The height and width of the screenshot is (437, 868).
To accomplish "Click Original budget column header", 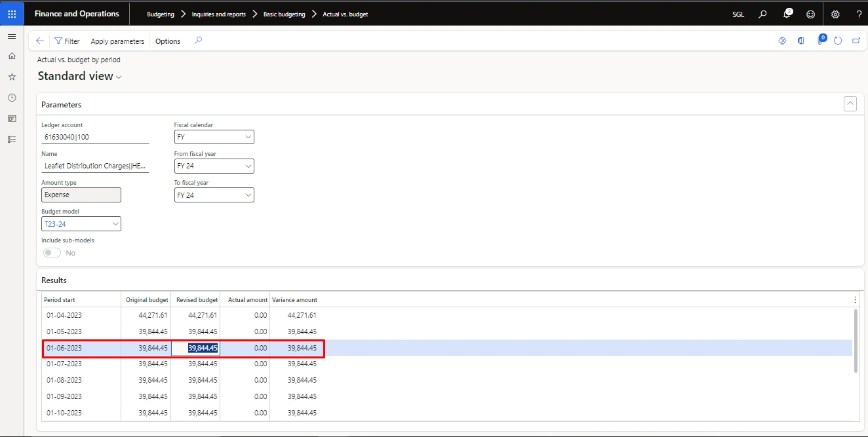I will click(146, 299).
